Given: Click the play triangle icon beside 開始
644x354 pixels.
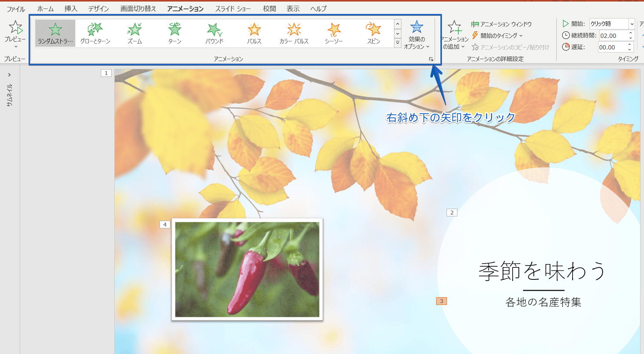Looking at the screenshot, I should click(566, 24).
